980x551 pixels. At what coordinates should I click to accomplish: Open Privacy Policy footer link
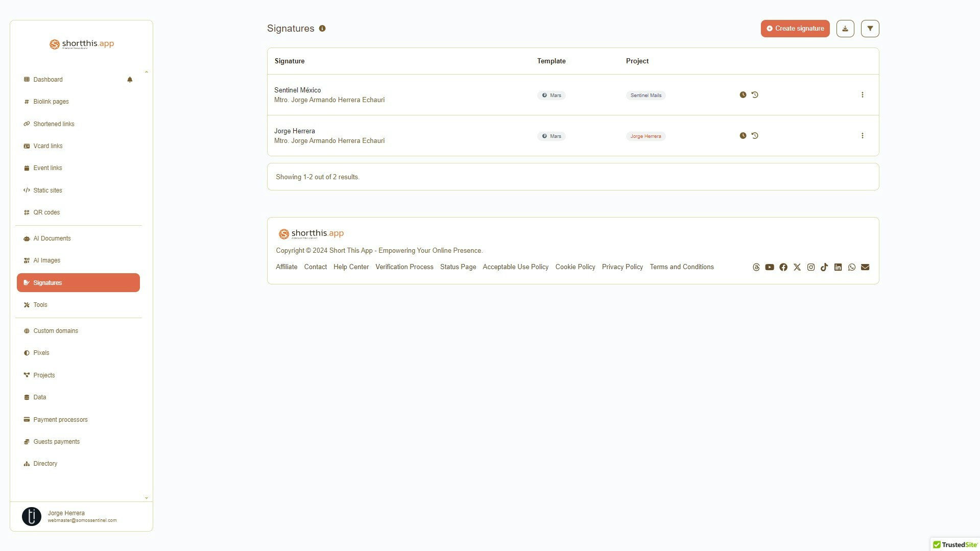point(623,267)
